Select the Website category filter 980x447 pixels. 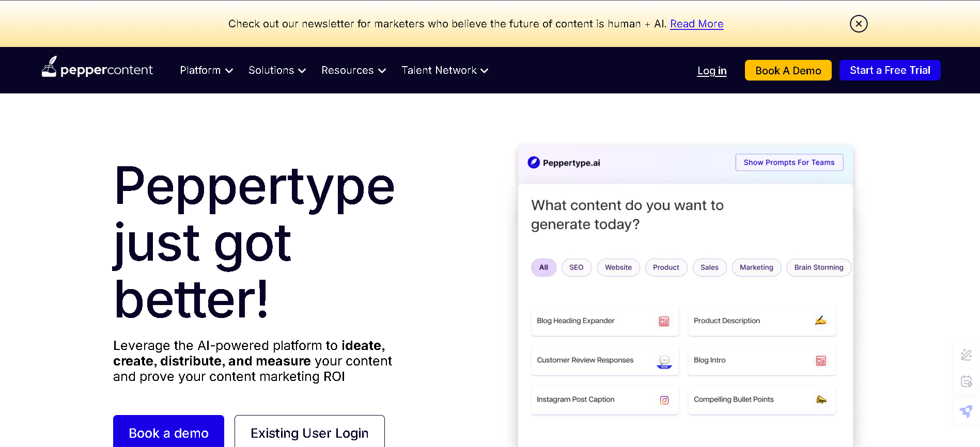click(x=618, y=267)
